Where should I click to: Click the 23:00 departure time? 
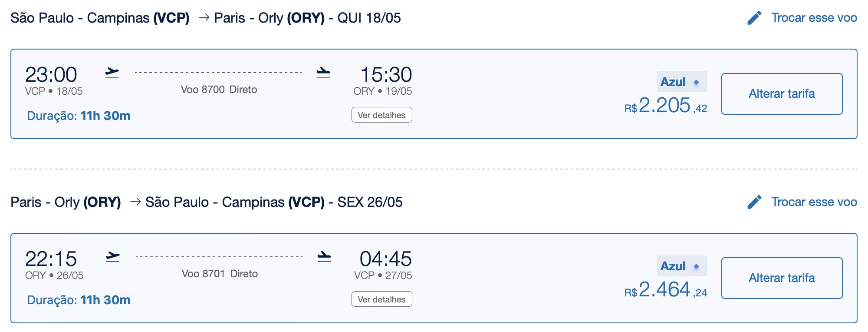[x=51, y=75]
